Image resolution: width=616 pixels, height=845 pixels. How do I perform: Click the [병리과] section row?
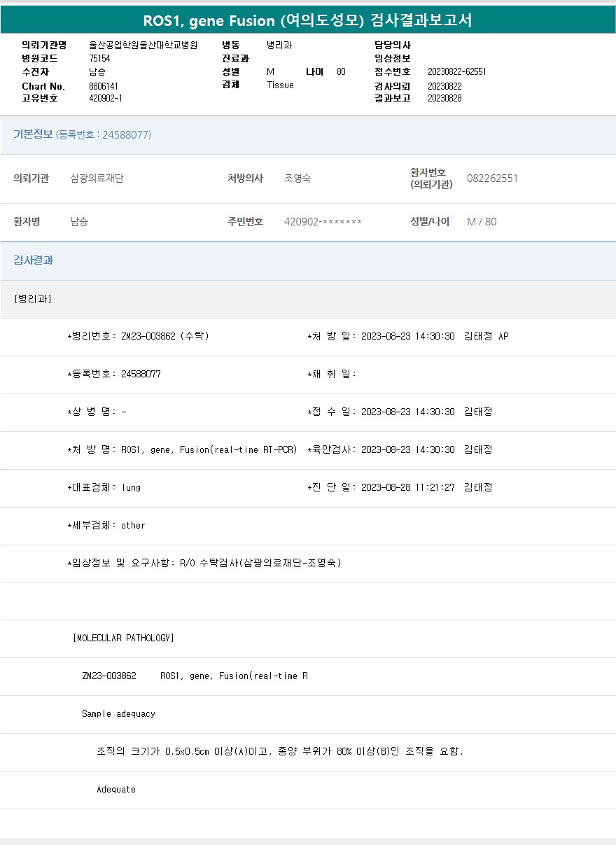pyautogui.click(x=32, y=299)
